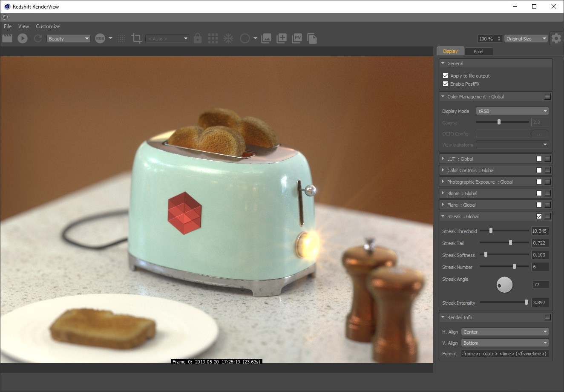Click the add snapshot icon
This screenshot has height=392, width=564.
[x=282, y=38]
